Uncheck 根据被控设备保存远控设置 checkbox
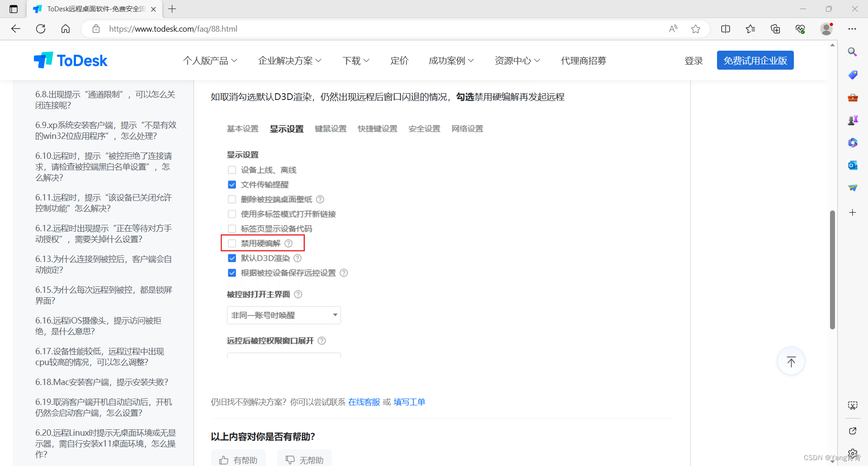 (232, 273)
